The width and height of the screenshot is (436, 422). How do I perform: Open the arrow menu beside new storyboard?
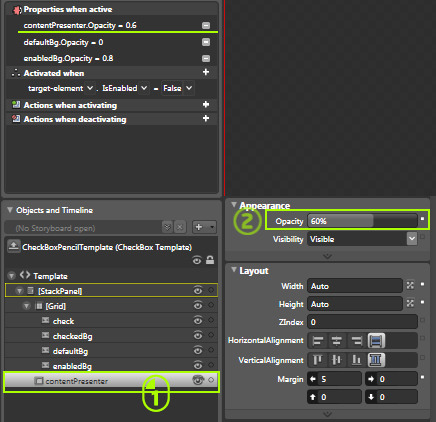click(212, 227)
